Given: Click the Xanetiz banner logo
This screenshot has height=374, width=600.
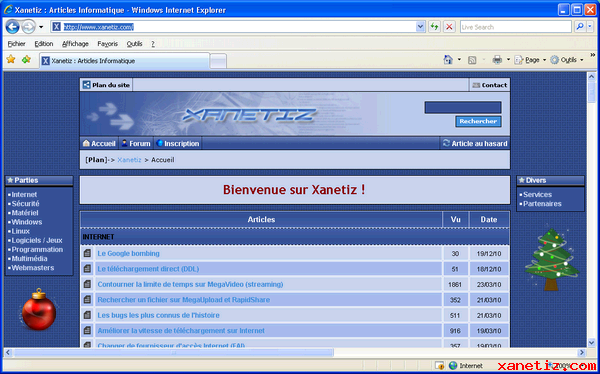Looking at the screenshot, I should [x=249, y=114].
